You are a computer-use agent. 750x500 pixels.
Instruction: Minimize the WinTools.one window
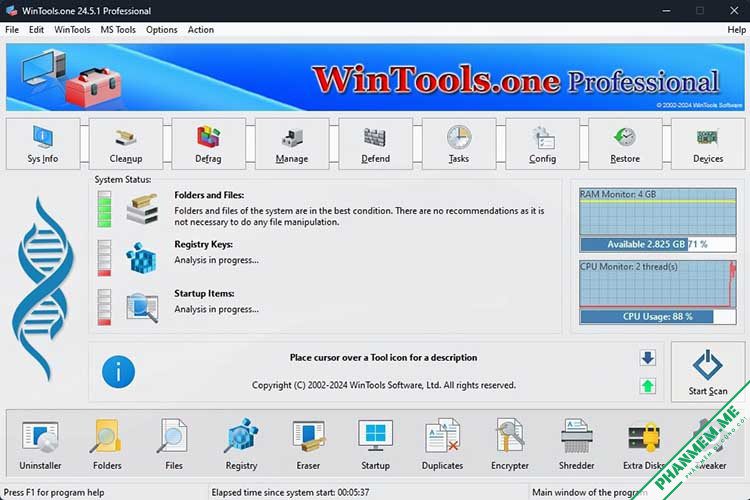(x=666, y=11)
